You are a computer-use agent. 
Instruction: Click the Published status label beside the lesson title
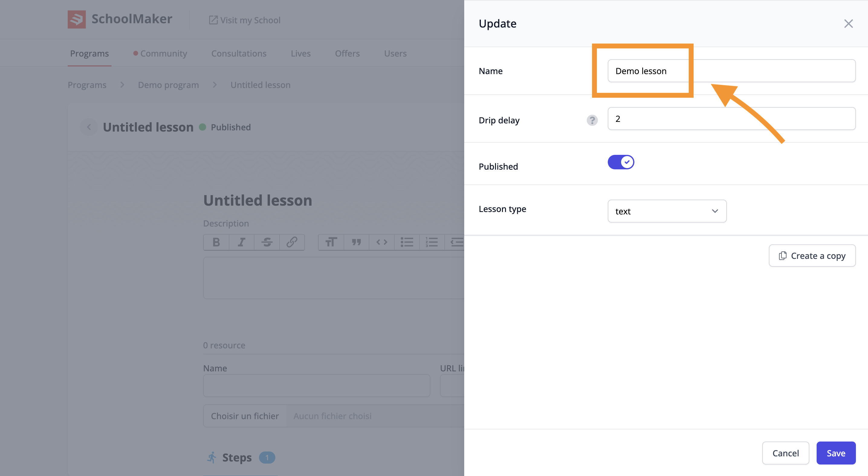(x=231, y=127)
